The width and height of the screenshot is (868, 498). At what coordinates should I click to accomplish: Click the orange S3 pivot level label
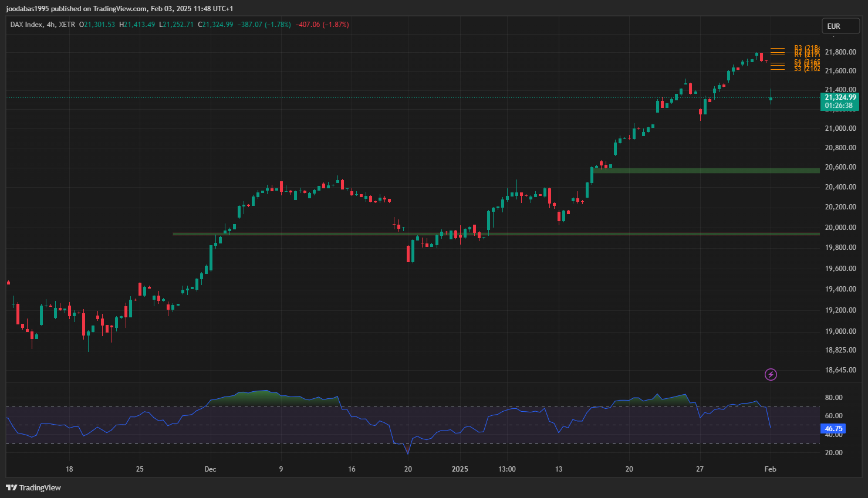click(x=806, y=69)
